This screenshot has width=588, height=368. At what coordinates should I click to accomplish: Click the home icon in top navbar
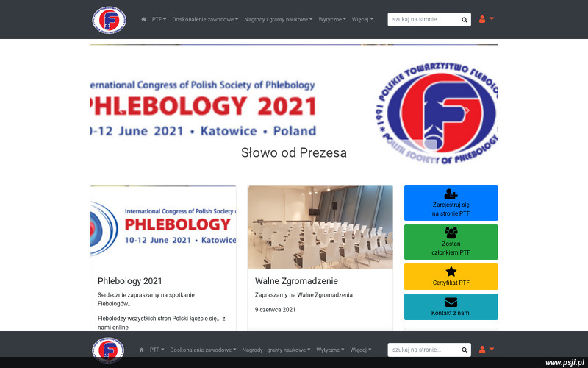coord(143,20)
